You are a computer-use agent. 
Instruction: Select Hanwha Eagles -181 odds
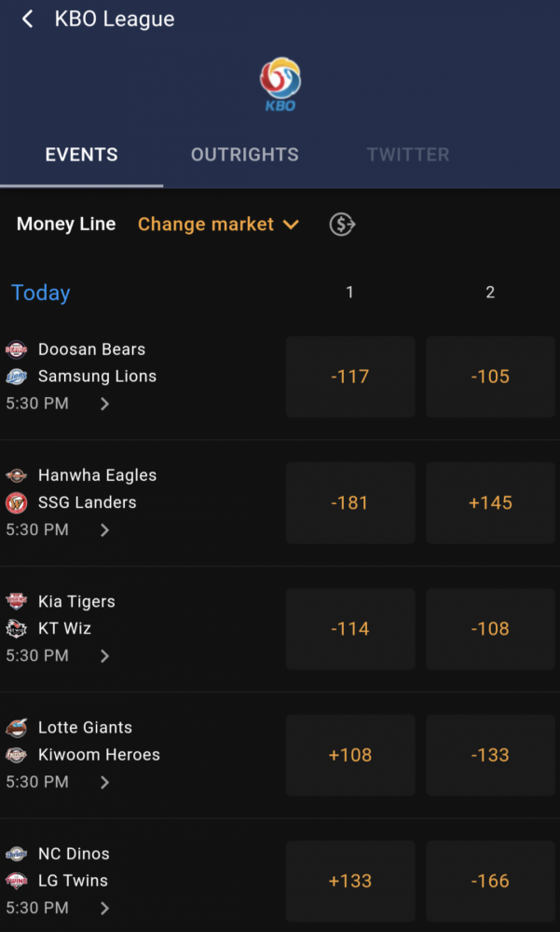pos(350,503)
